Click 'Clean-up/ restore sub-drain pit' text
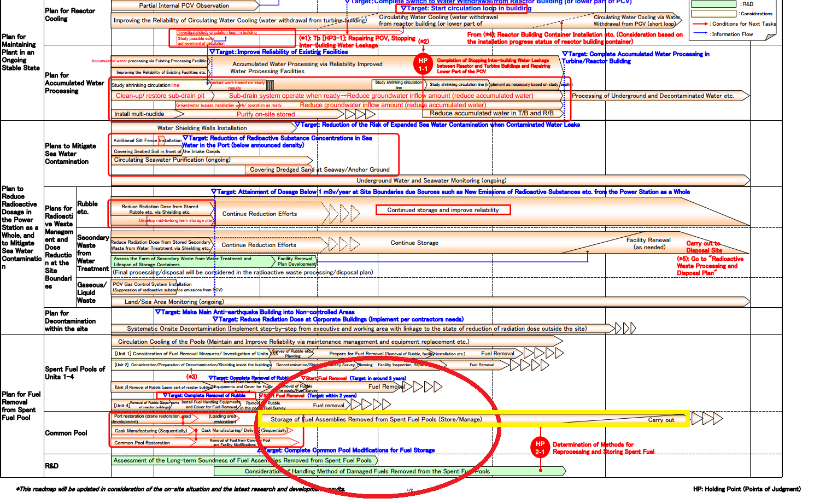 tap(160, 96)
